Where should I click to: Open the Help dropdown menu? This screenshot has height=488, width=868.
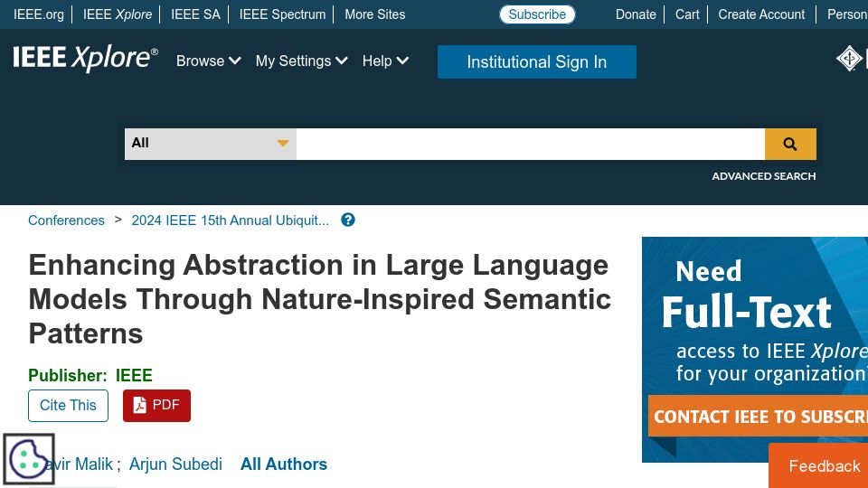click(x=385, y=61)
